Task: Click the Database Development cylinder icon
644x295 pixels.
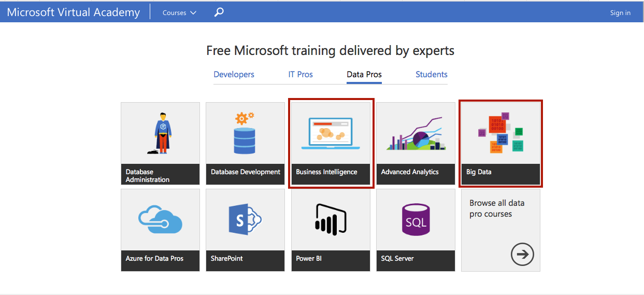Action: point(245,133)
